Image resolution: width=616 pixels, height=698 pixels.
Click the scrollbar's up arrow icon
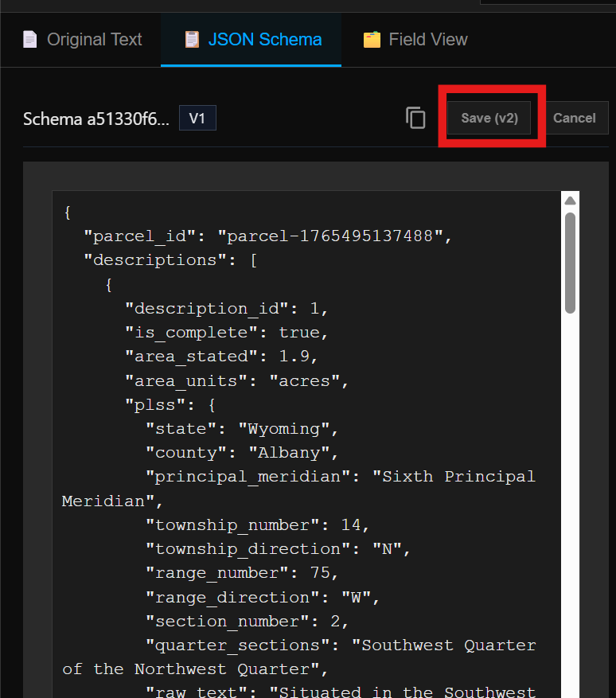coord(569,200)
